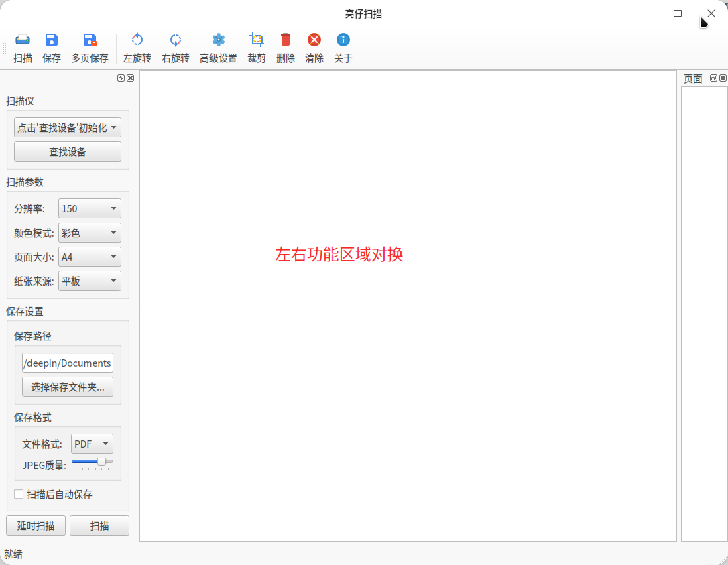The image size is (728, 565).
Task: Click the JPEG质量 quality slider
Action: pyautogui.click(x=92, y=462)
